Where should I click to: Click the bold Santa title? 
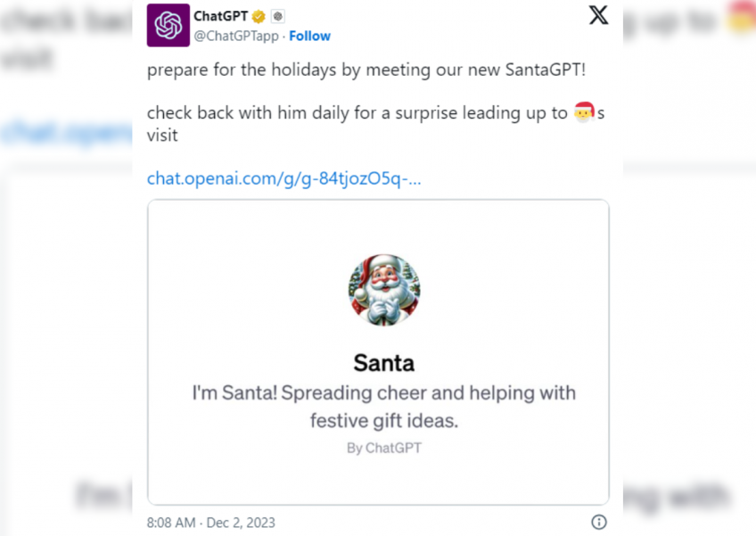point(383,363)
